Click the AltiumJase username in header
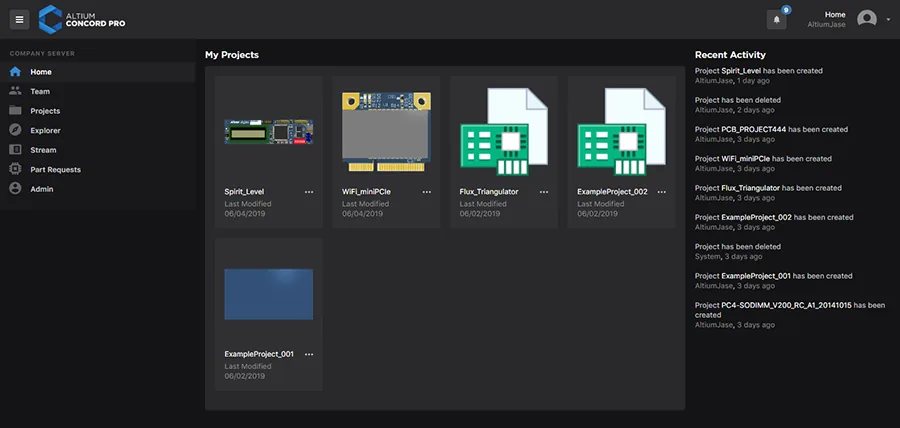 827,25
